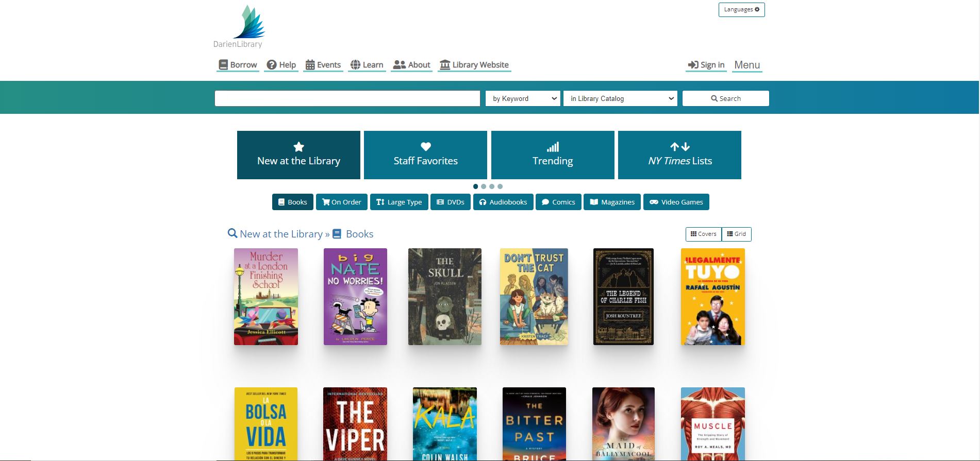The width and height of the screenshot is (980, 461).
Task: Filter by Magazines category
Action: click(612, 202)
